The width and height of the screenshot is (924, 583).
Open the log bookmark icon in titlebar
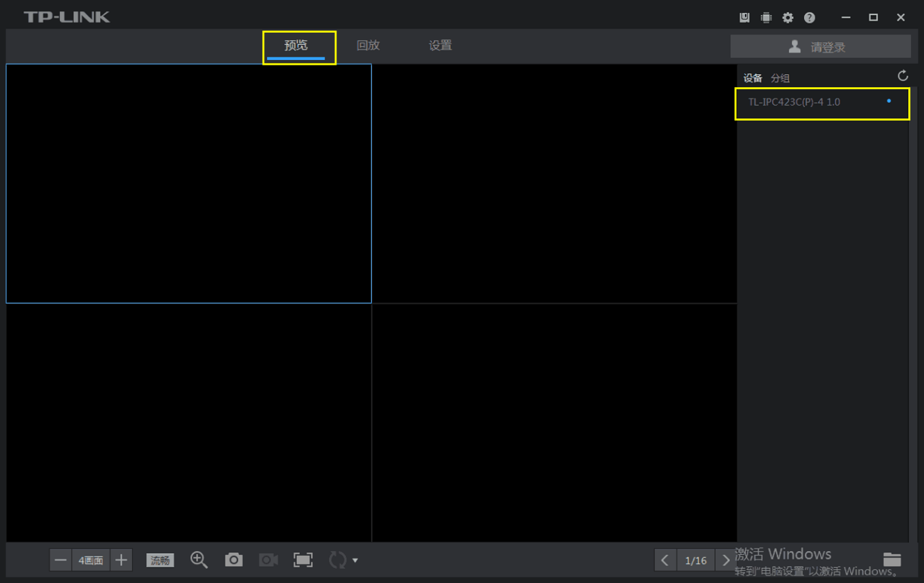point(744,17)
